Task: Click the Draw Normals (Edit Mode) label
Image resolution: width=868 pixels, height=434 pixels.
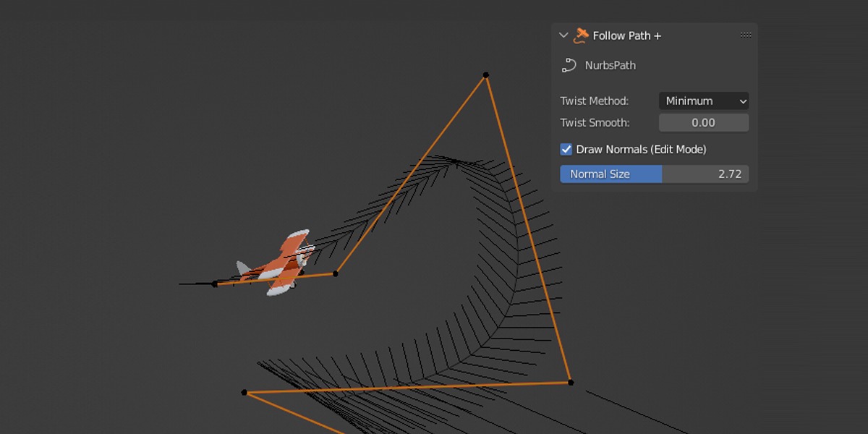Action: click(641, 149)
